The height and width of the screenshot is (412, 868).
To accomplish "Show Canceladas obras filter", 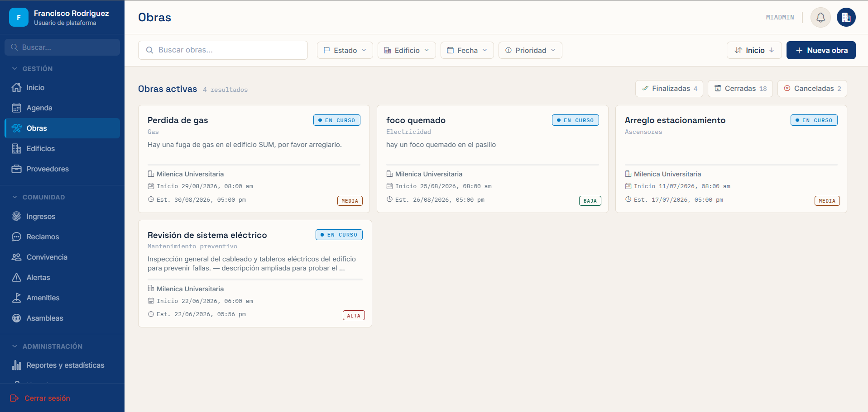I will (812, 89).
